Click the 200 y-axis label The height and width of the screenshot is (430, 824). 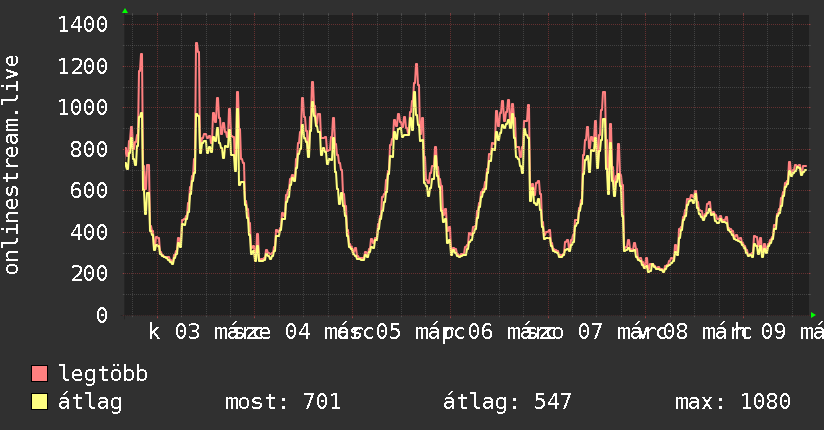89,273
